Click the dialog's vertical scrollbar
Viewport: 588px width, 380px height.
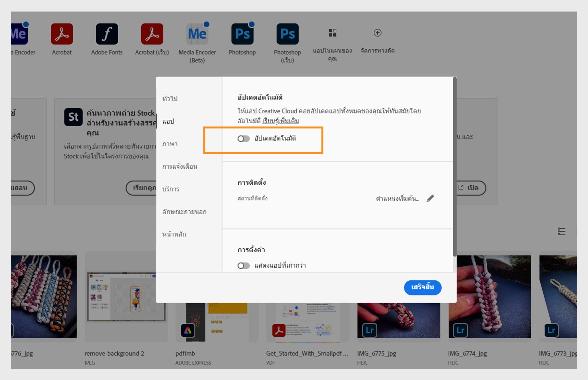pos(455,166)
